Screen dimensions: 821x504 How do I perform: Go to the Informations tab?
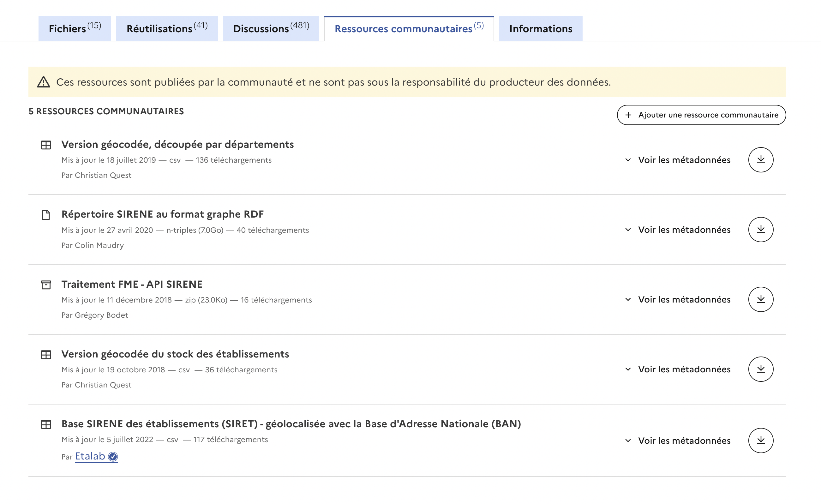pos(540,29)
